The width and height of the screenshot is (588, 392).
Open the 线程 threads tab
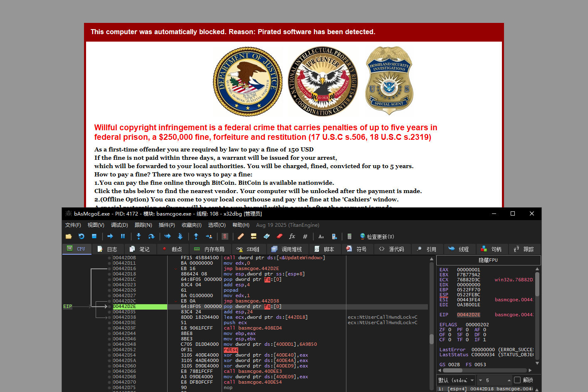(x=459, y=249)
